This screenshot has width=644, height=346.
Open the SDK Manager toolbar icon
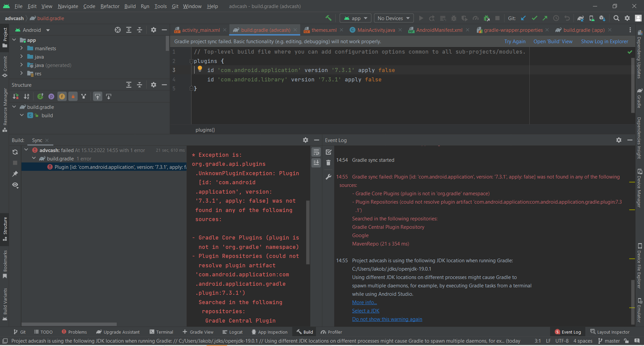tap(602, 18)
